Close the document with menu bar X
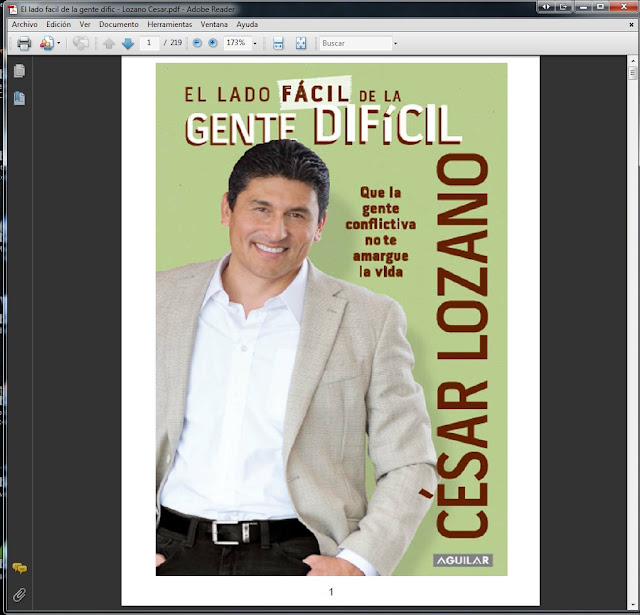The height and width of the screenshot is (615, 640). click(631, 25)
